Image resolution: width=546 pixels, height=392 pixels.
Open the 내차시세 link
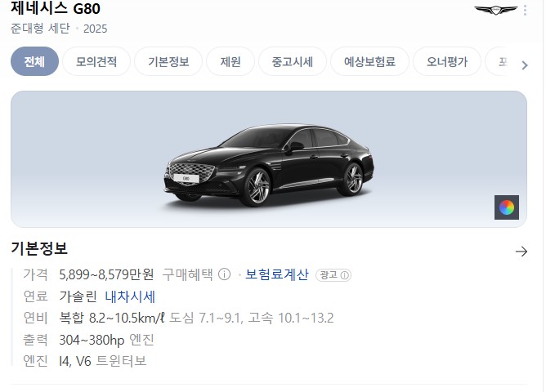coord(130,296)
